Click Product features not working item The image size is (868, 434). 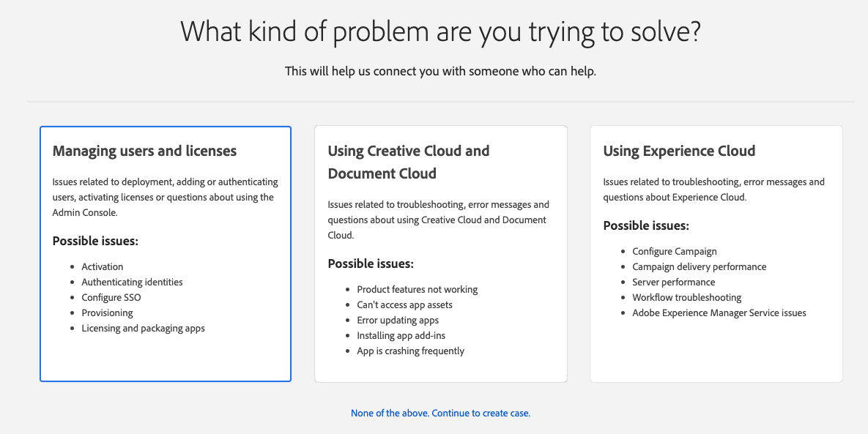[x=417, y=290]
